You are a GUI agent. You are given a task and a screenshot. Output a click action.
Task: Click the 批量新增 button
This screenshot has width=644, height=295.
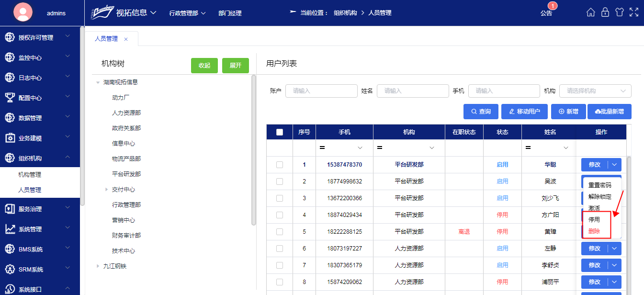[x=610, y=112]
